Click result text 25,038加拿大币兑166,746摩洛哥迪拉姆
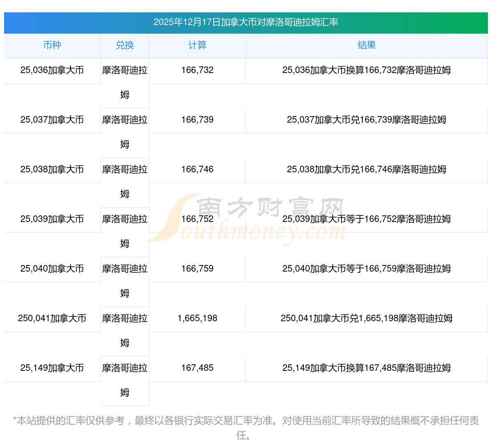Viewport: 492px width, 448px height. [x=367, y=169]
